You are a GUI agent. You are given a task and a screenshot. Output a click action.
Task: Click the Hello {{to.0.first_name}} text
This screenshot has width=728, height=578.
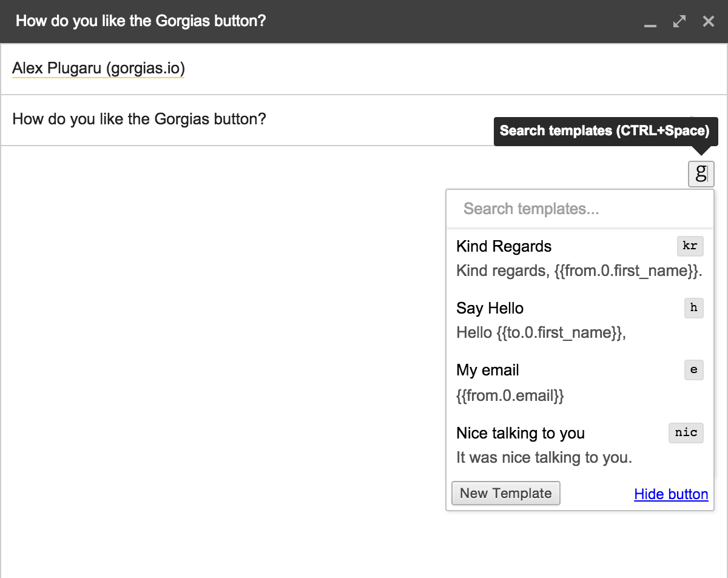pyautogui.click(x=541, y=332)
